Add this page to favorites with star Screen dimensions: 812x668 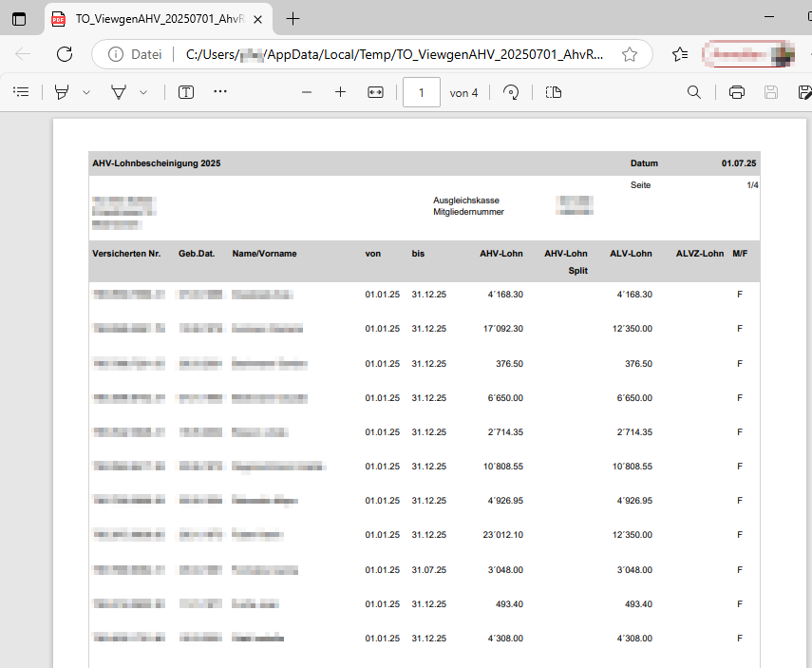(x=630, y=54)
